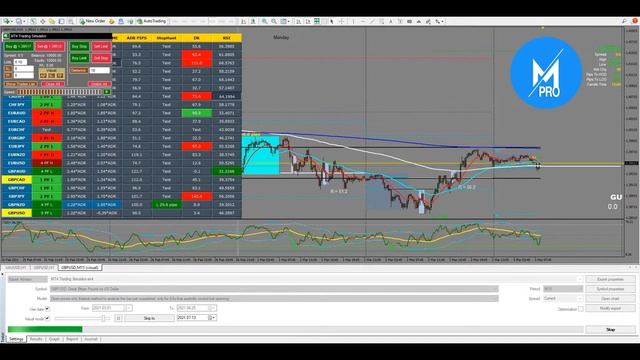Click the green play button beside Speed

click(107, 92)
